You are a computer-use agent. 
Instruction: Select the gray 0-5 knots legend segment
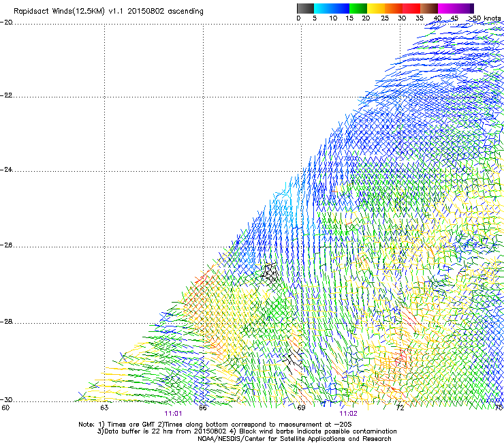305,8
